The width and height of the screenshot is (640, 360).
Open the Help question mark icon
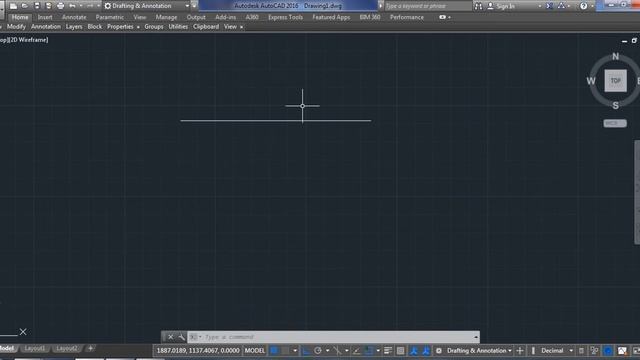[x=584, y=6]
